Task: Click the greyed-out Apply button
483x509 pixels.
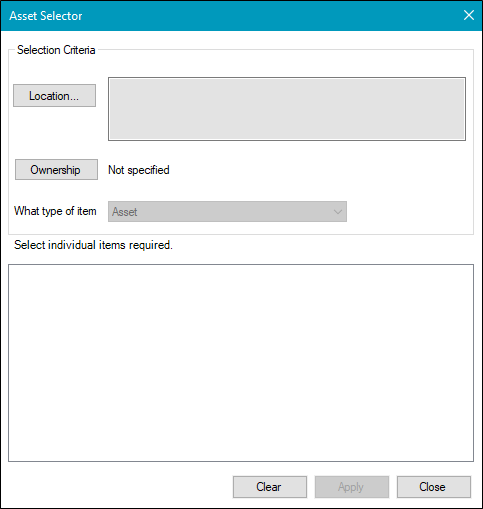Action: (352, 487)
